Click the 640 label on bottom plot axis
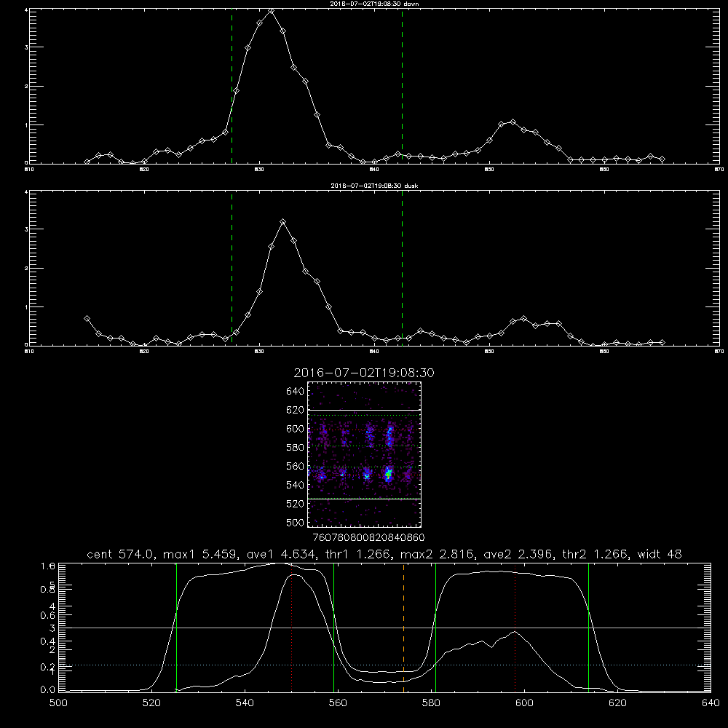 pyautogui.click(x=711, y=703)
